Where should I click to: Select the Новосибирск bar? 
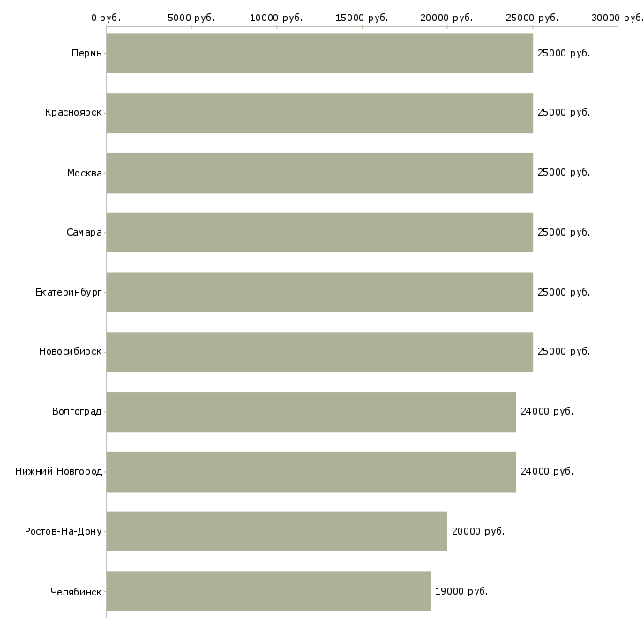pos(319,352)
